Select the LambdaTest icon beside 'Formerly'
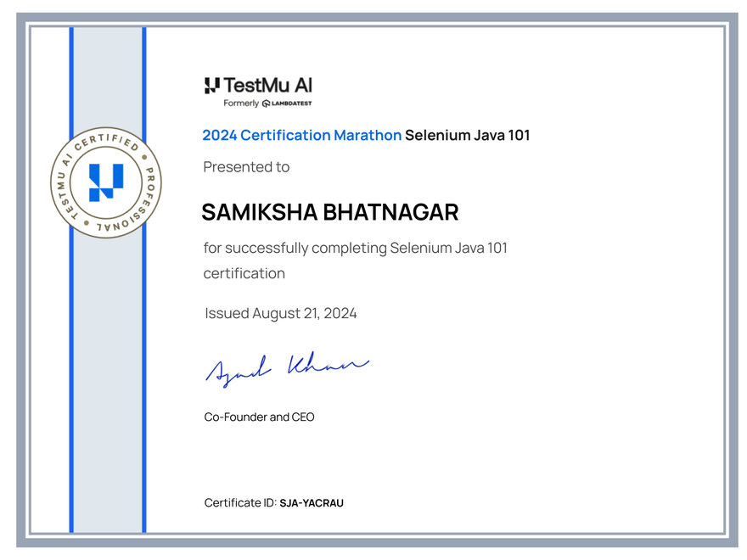This screenshot has height=560, width=747. coord(266,103)
